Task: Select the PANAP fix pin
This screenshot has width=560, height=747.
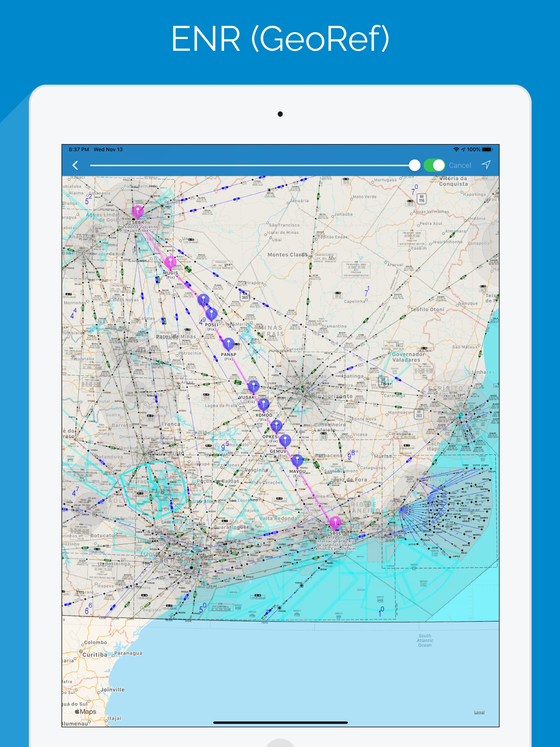Action: click(x=229, y=344)
